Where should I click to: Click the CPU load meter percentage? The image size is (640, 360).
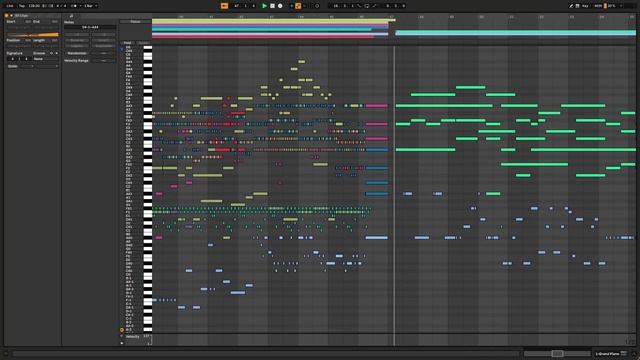(x=611, y=6)
